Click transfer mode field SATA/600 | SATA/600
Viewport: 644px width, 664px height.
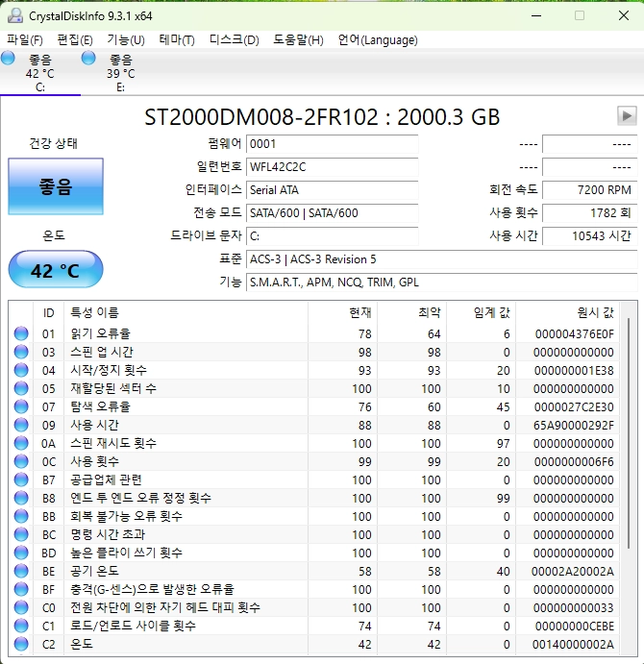click(x=333, y=212)
